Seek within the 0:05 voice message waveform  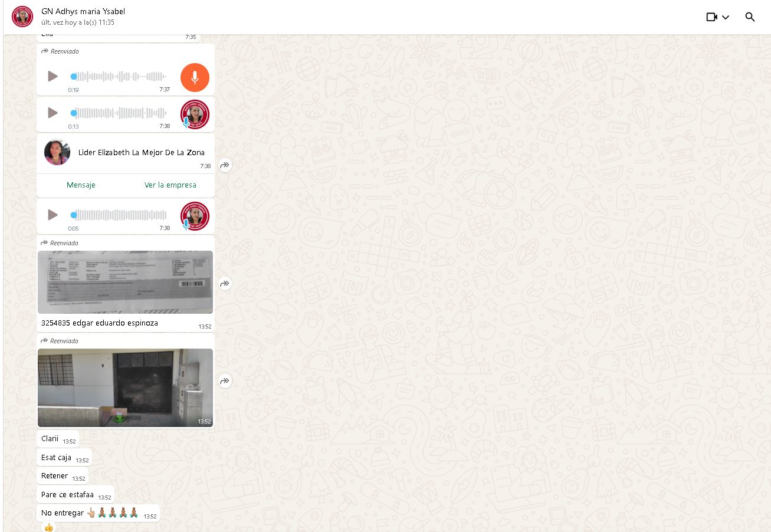119,215
